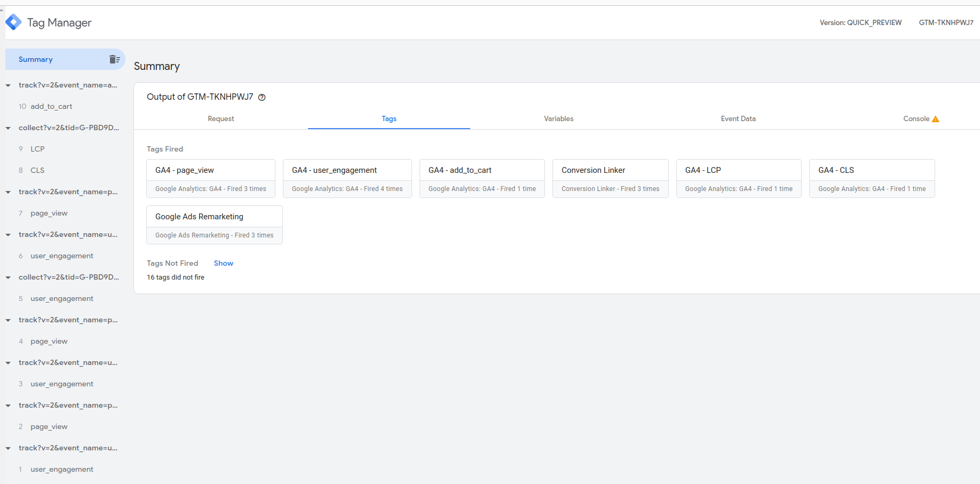
Task: Open the Conversion Linker tag card
Action: tap(610, 178)
